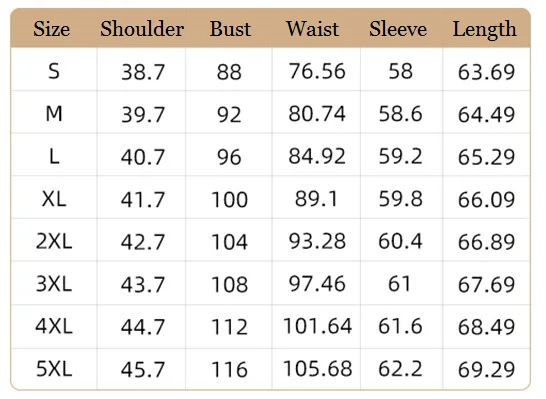Click bust value 112 for 4XL
Image resolution: width=546 pixels, height=399 pixels.
click(230, 328)
